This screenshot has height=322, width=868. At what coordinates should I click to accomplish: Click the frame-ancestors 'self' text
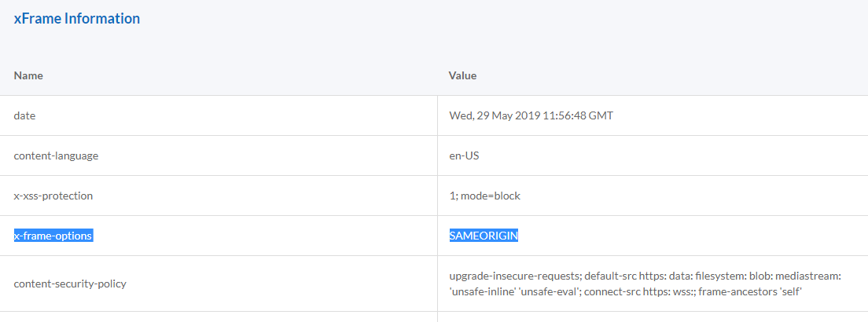(751, 291)
